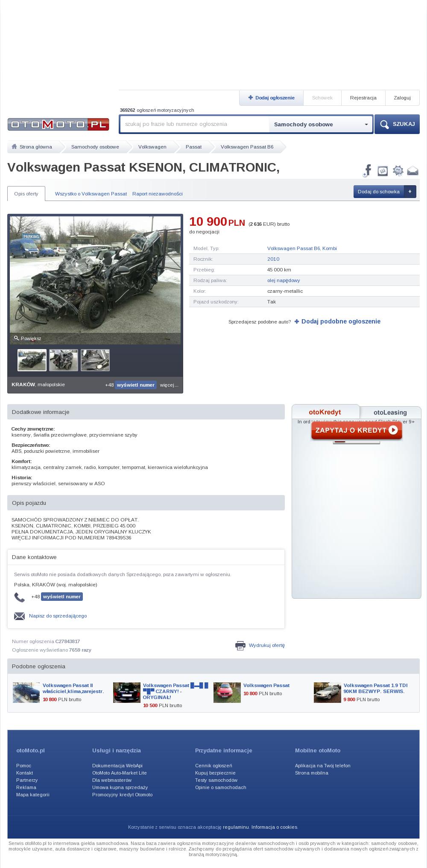Send the listing via envelope icon

(412, 171)
